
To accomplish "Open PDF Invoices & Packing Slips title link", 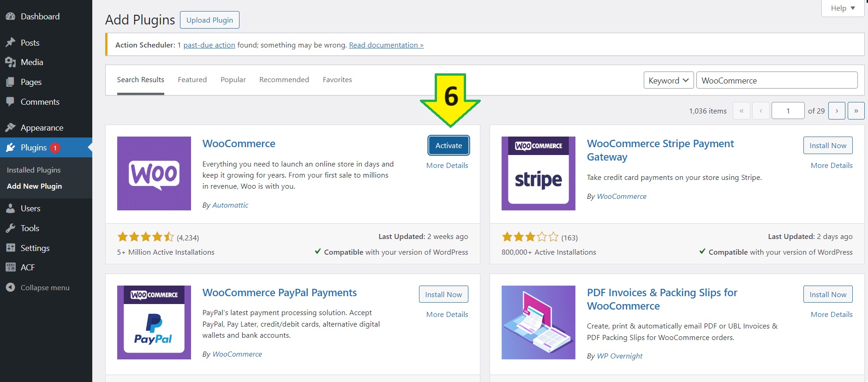I will (x=662, y=299).
